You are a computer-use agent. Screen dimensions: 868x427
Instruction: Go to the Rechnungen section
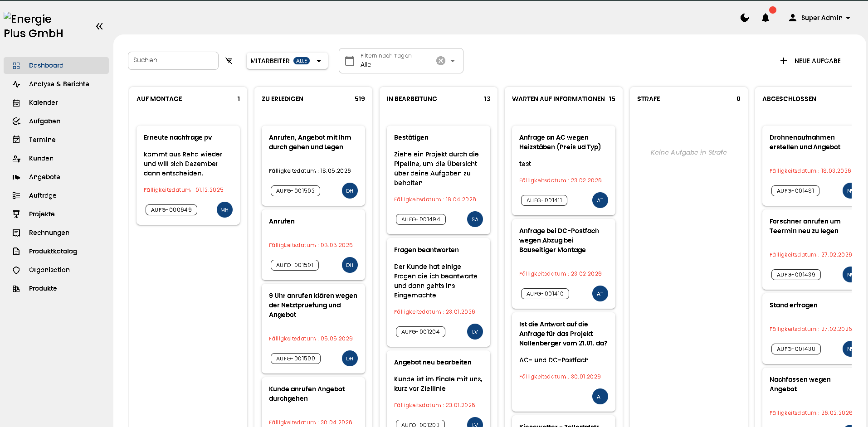coord(56,233)
